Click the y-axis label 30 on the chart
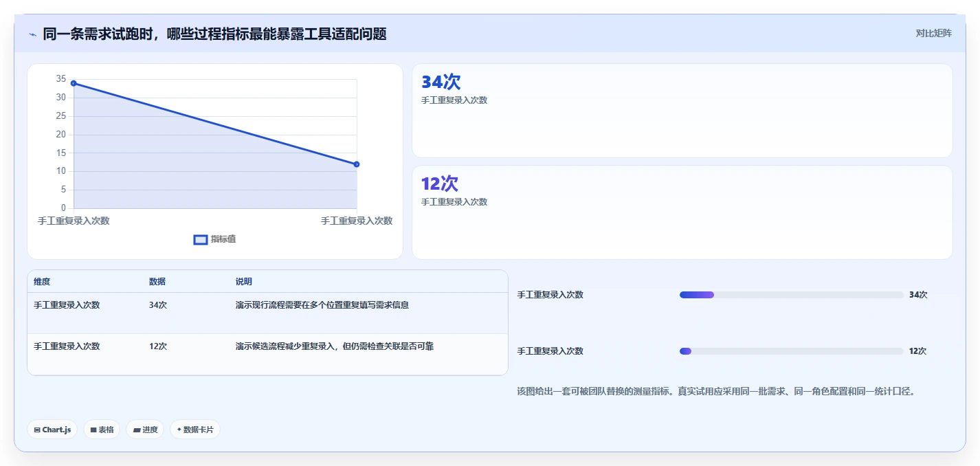980x466 pixels. (61, 98)
